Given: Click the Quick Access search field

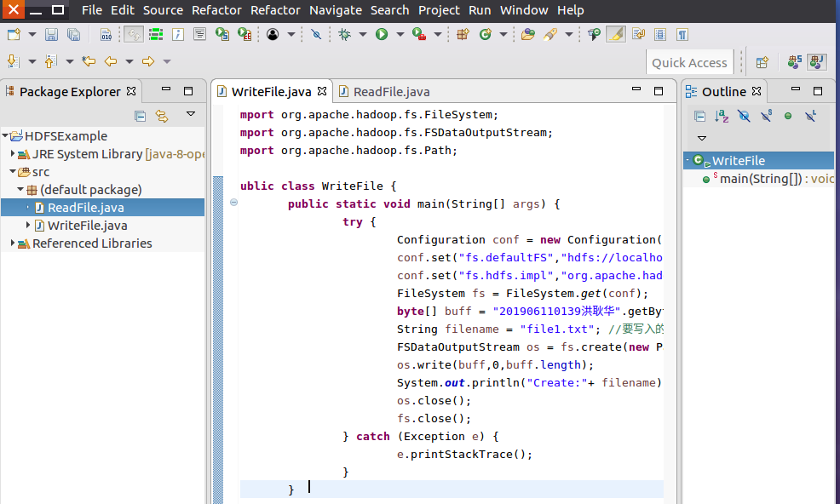Looking at the screenshot, I should tap(689, 63).
